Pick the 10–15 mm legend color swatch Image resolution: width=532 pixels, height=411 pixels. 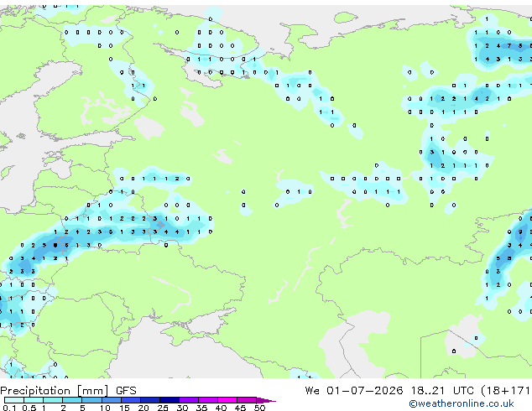click(x=111, y=400)
